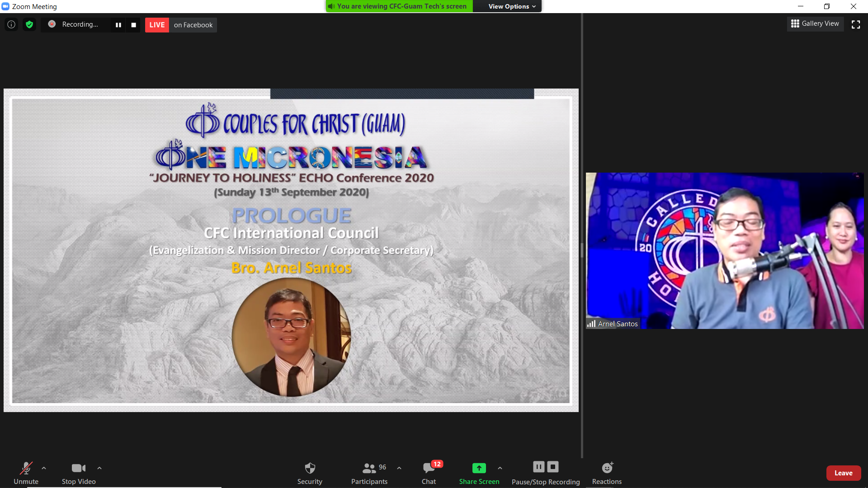Open the Reactions menu

[x=607, y=473]
